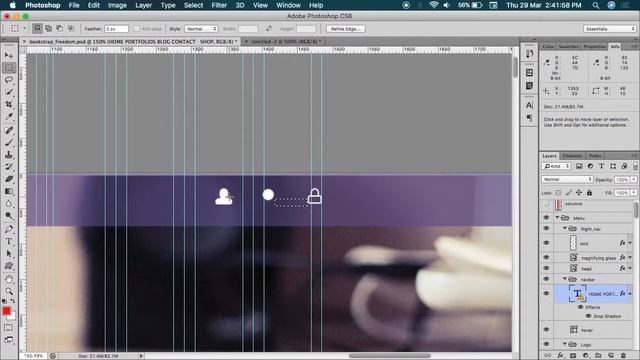Click the red foreground color swatch

point(6,311)
